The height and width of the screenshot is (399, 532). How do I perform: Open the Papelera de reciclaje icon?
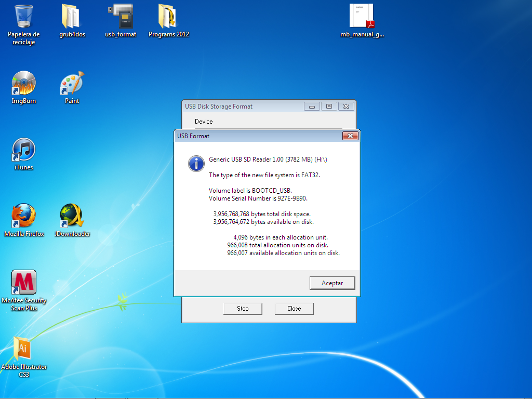24,17
